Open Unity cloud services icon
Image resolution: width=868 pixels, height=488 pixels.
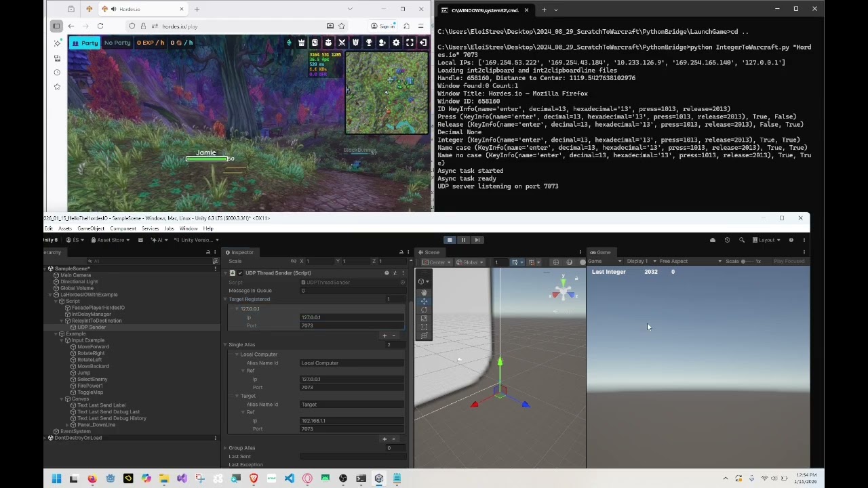coord(712,240)
